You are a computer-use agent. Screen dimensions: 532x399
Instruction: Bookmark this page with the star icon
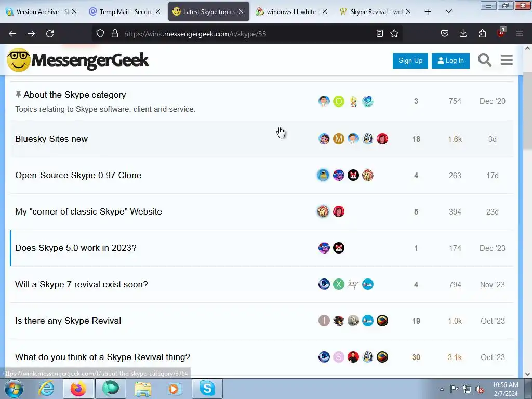394,33
